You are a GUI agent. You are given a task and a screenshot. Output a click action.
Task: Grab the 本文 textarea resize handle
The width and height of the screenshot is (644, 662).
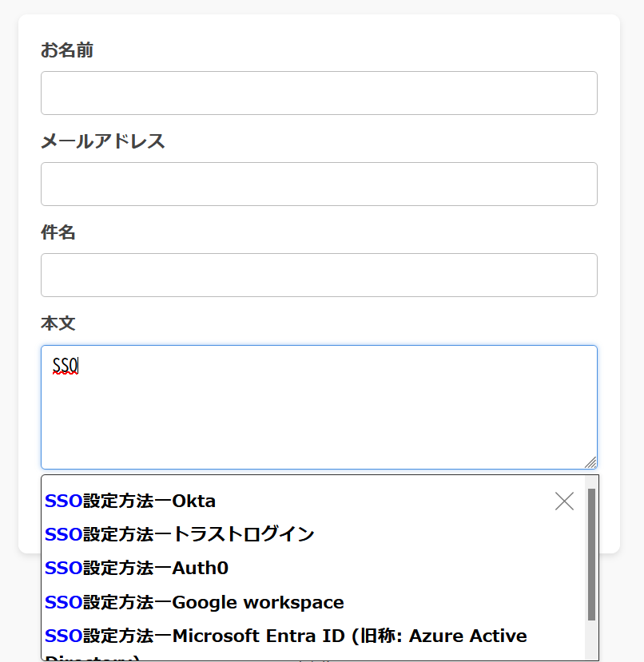click(590, 462)
